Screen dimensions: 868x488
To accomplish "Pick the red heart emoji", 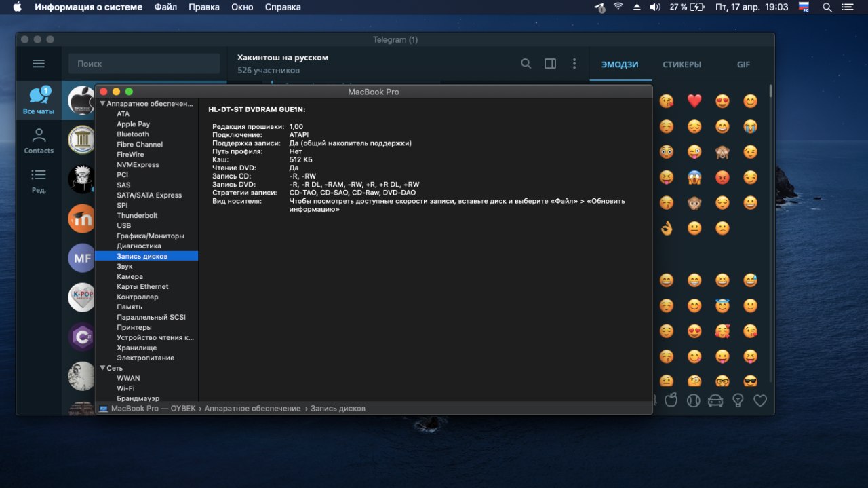I will [x=694, y=101].
